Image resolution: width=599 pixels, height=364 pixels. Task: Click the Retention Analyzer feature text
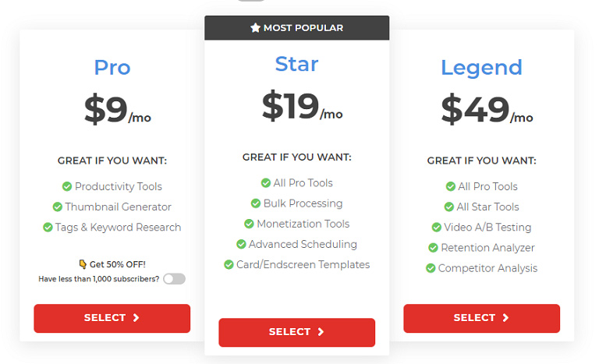[x=487, y=248]
